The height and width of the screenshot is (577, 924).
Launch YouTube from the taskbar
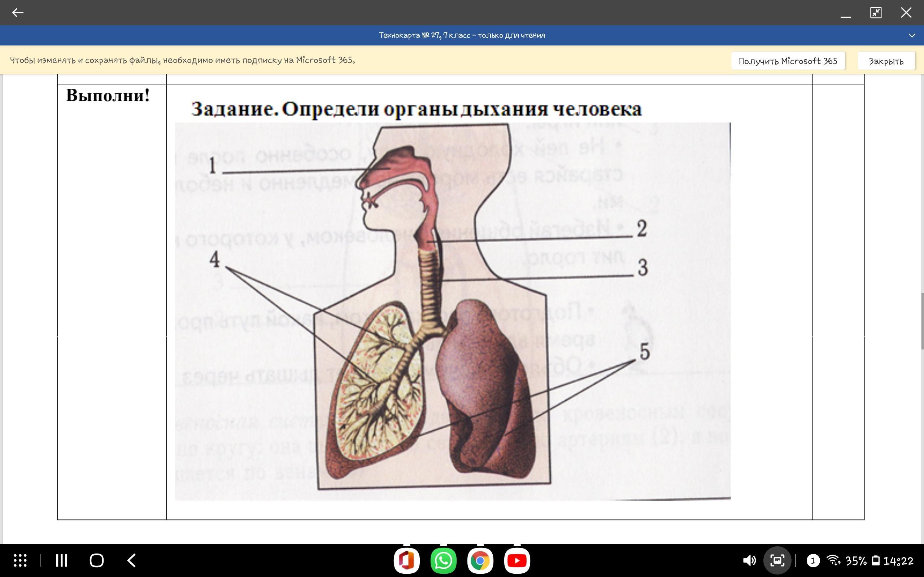pyautogui.click(x=517, y=560)
